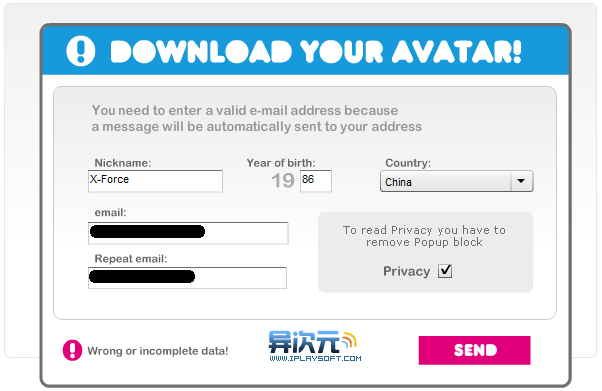
Task: Click the valid e-mail instruction text
Action: pyautogui.click(x=256, y=118)
